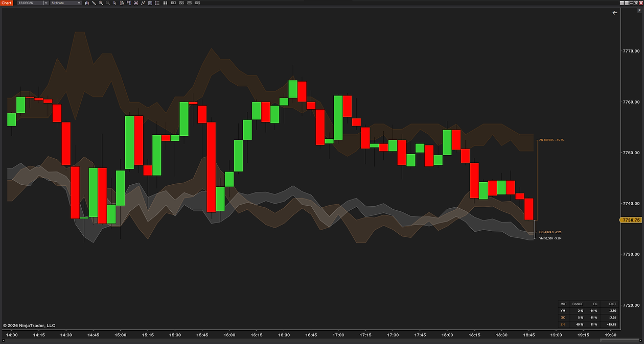
Task: Click the last panel layout icon
Action: pos(197,3)
